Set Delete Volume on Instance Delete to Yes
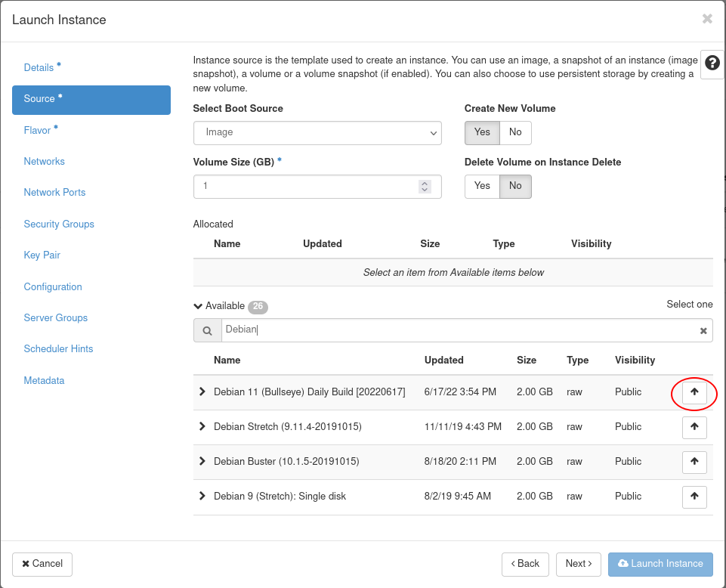 (x=482, y=186)
